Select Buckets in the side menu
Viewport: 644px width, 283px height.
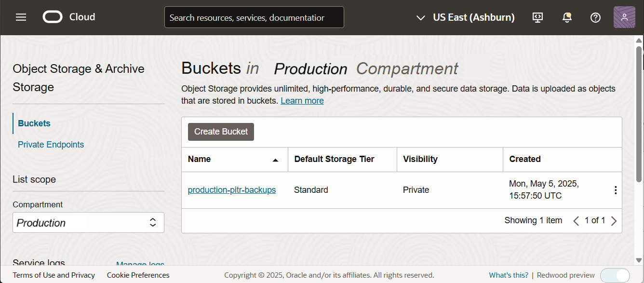pos(34,123)
